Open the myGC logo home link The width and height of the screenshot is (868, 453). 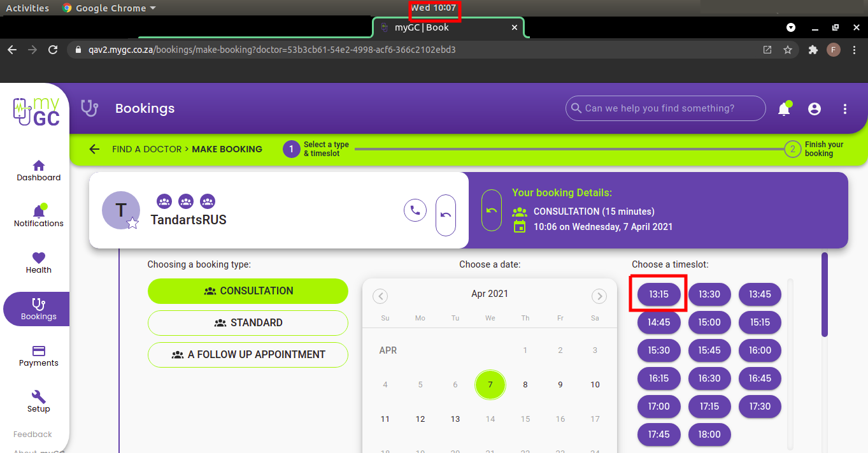tap(36, 111)
